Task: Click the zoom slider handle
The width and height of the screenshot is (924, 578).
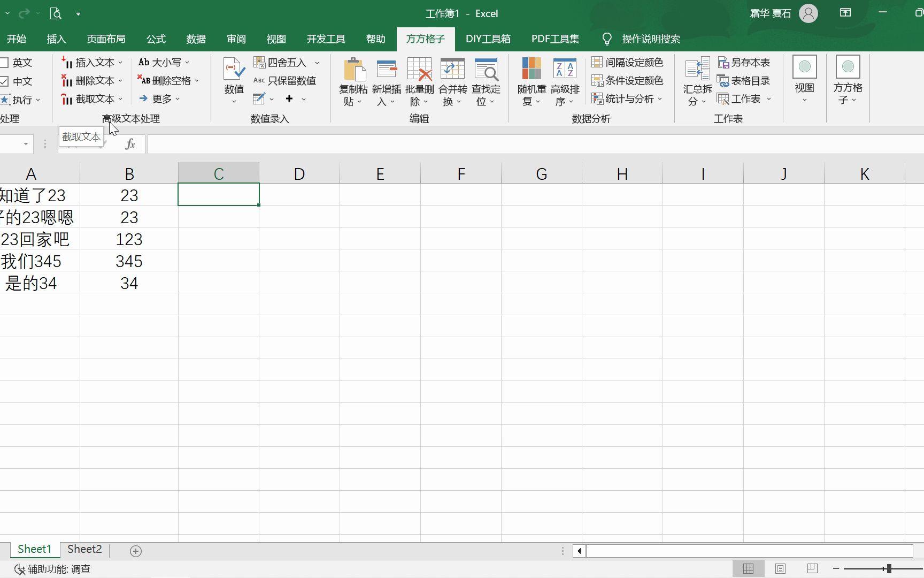Action: tap(889, 568)
